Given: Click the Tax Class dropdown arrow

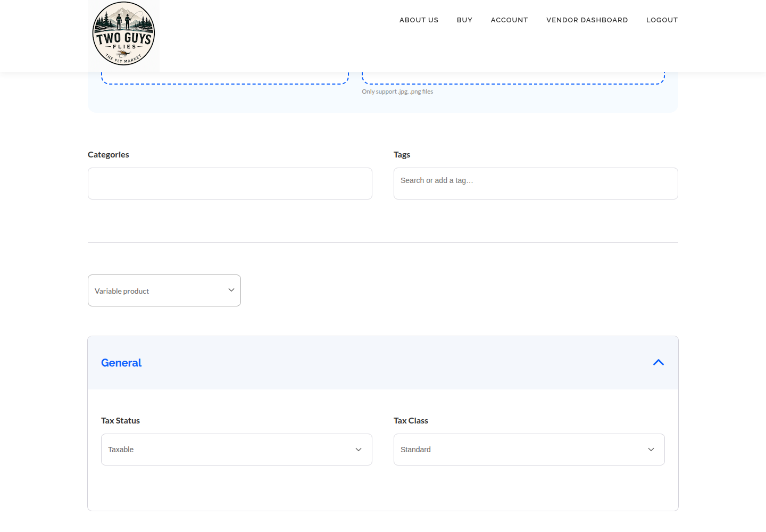Looking at the screenshot, I should click(651, 450).
